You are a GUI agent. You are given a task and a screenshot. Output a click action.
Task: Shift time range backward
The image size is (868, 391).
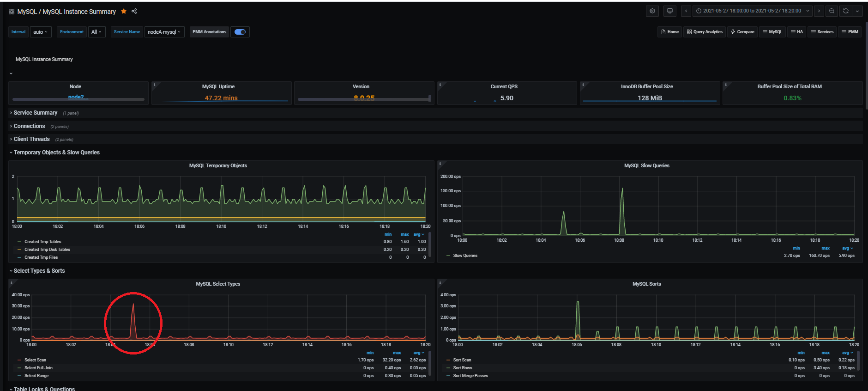[686, 11]
